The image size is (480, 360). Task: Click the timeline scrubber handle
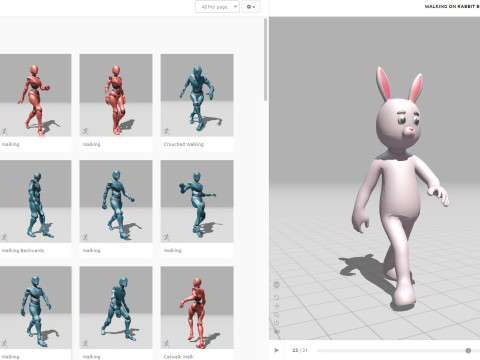click(x=468, y=350)
